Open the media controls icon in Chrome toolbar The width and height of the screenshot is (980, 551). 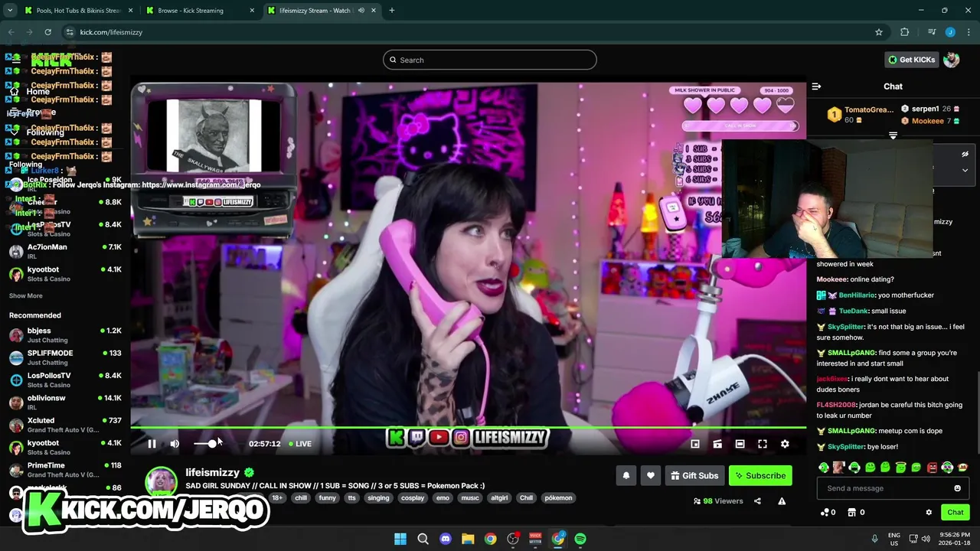tap(931, 32)
